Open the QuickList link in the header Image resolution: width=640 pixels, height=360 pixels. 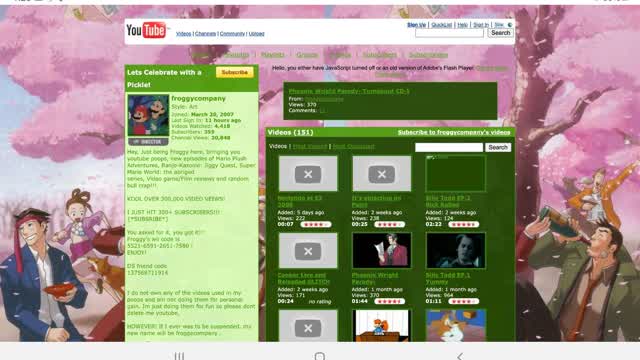(x=442, y=25)
